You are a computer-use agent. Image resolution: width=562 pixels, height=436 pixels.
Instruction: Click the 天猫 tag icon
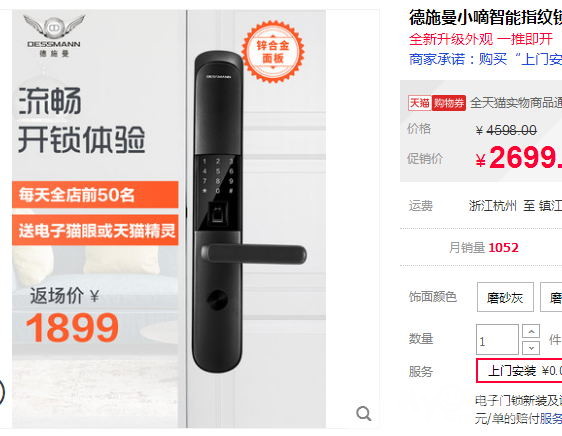tap(419, 103)
